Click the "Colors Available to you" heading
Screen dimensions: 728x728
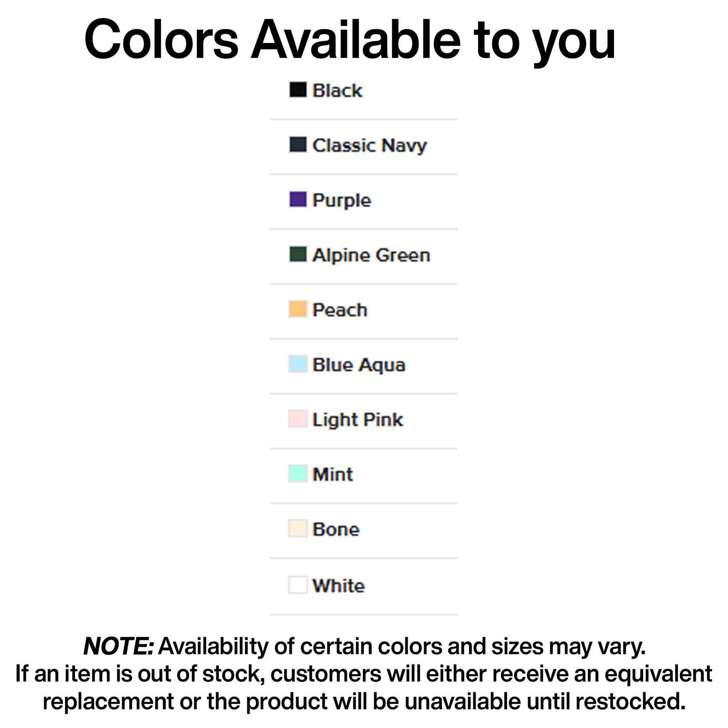[350, 40]
